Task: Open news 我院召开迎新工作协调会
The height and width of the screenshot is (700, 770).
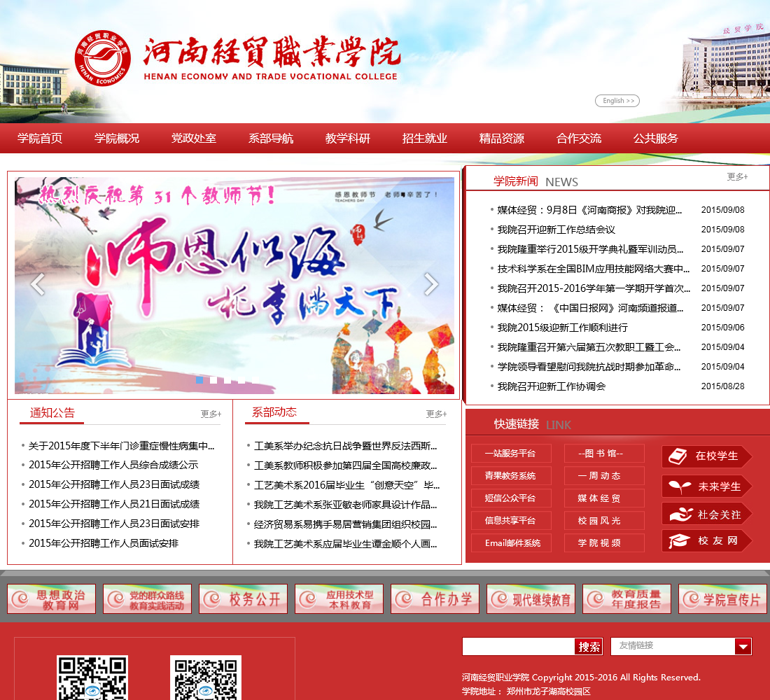Action: 552,386
